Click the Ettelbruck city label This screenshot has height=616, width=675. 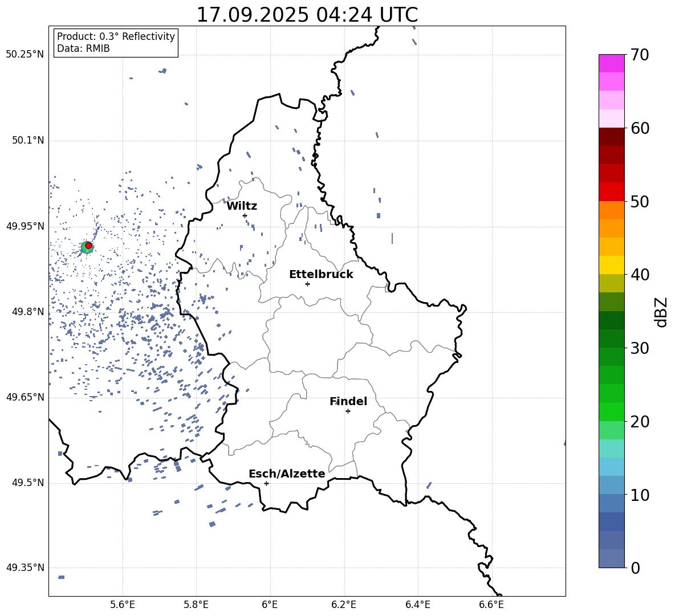pyautogui.click(x=321, y=275)
